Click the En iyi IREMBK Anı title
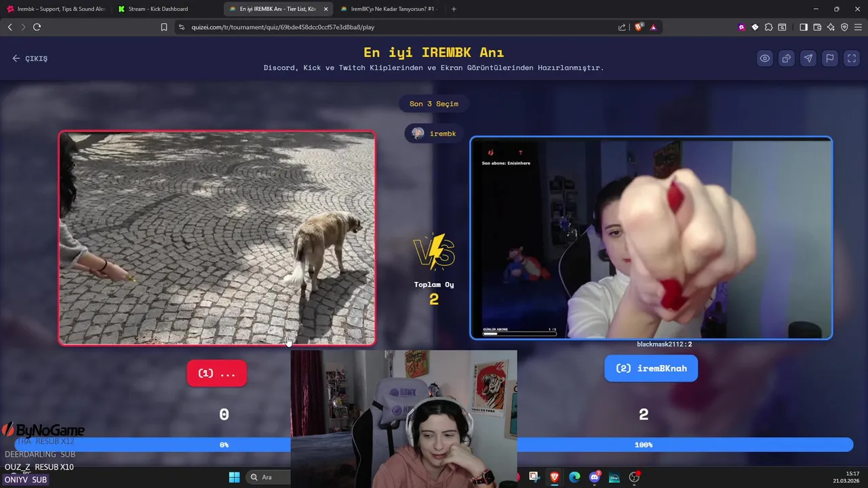868x488 pixels. pos(434,52)
